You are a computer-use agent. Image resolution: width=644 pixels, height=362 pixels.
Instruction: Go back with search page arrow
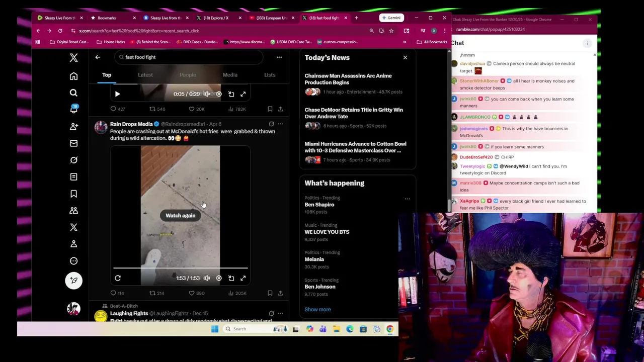click(98, 57)
